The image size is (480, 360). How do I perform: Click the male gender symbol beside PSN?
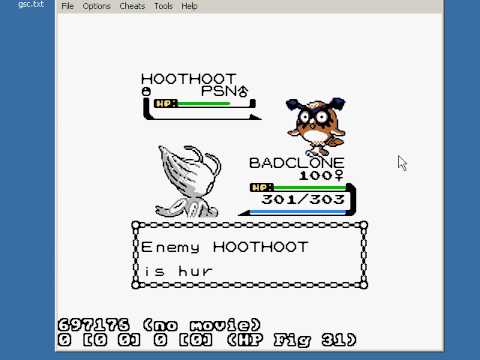coord(243,91)
